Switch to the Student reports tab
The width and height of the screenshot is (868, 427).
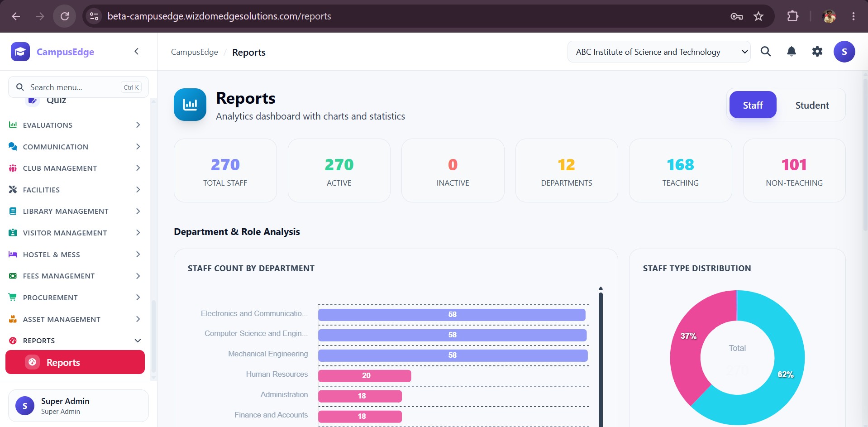tap(812, 105)
